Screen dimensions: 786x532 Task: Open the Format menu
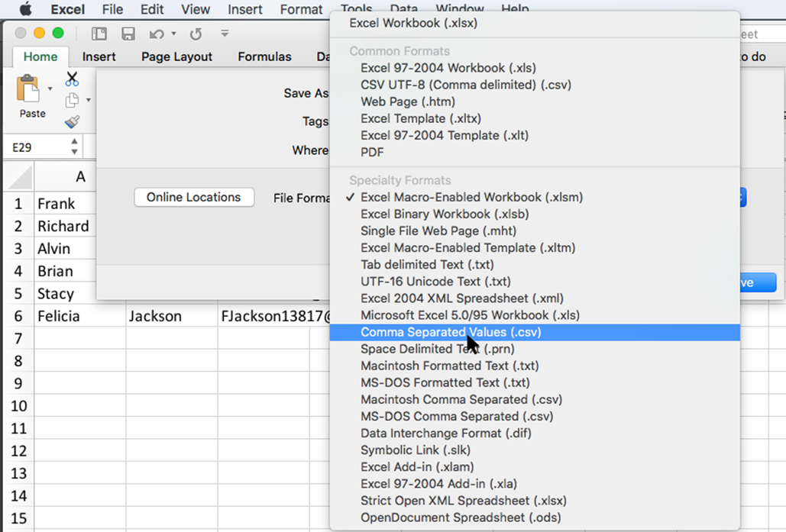point(301,9)
